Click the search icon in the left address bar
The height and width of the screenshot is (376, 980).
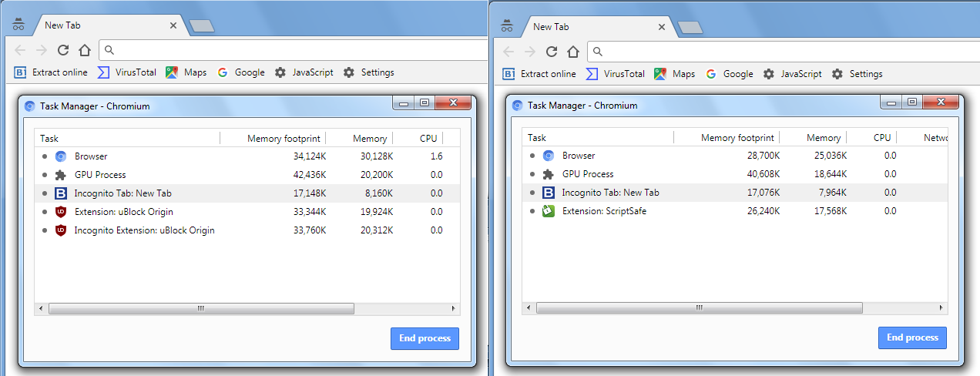[x=109, y=50]
